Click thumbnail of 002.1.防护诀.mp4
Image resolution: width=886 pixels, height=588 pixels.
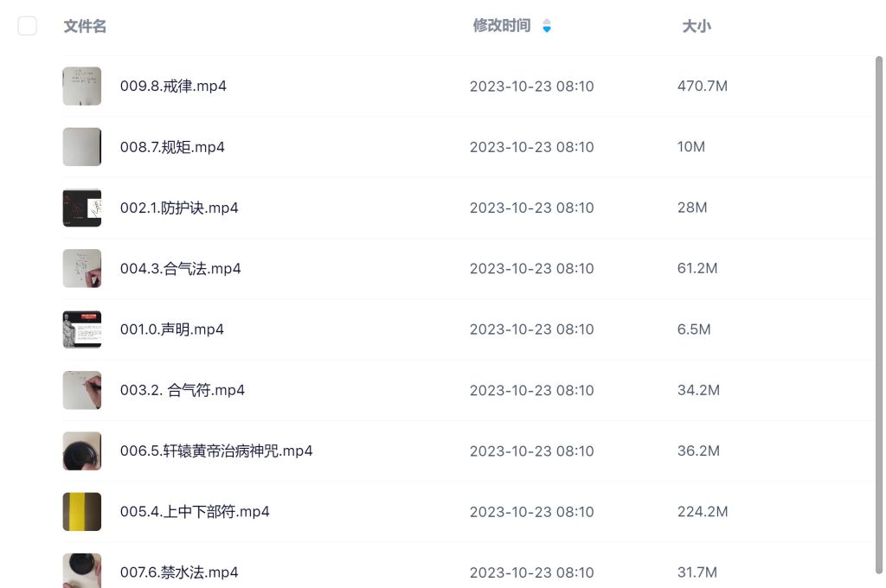pyautogui.click(x=82, y=208)
